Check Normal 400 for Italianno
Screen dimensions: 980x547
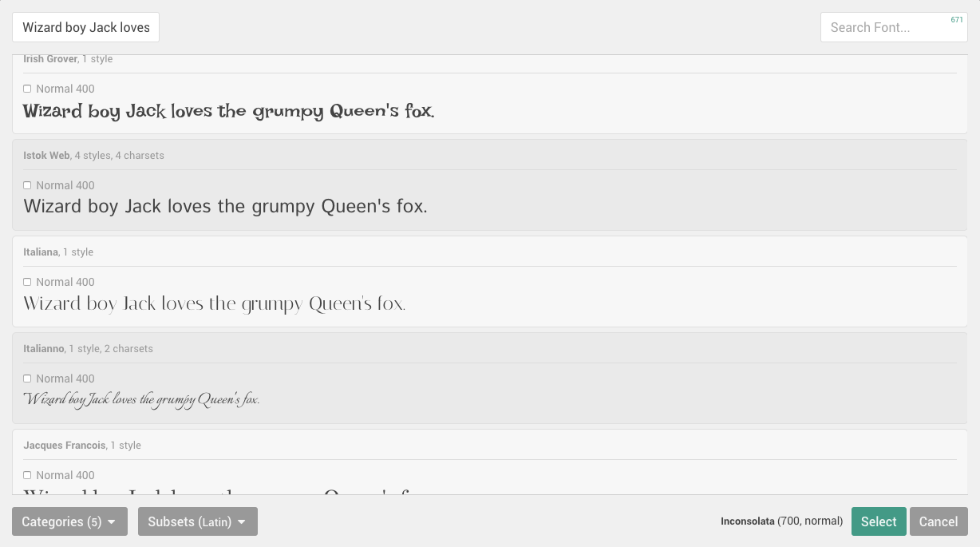point(26,379)
